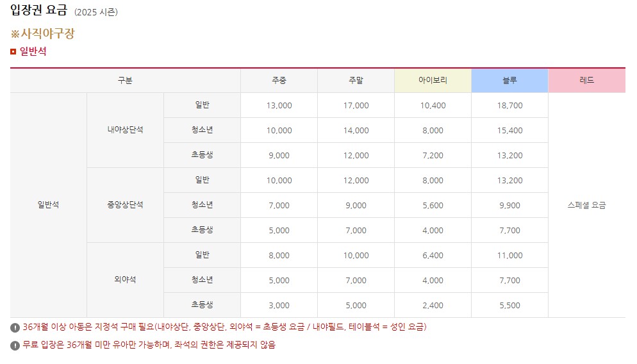Click the 일반 label in the 내야상단석 group
This screenshot has width=637, height=364.
coord(202,105)
